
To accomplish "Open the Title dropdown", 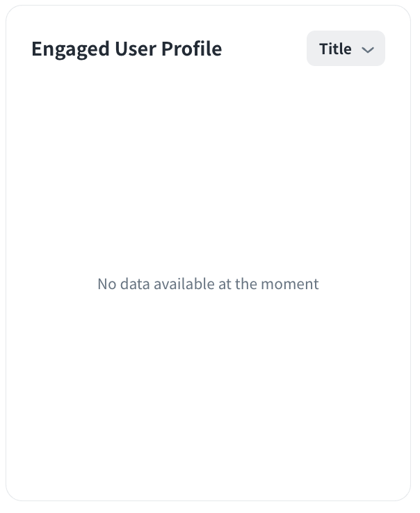I will [346, 49].
